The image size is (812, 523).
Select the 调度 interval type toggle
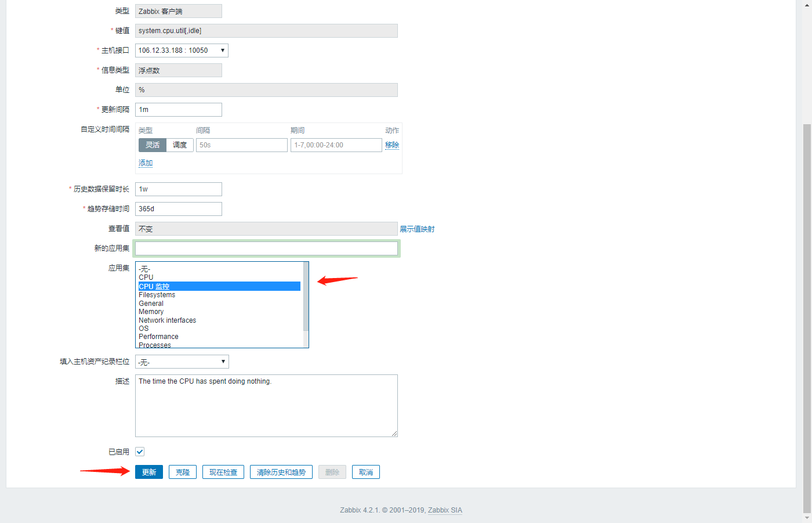pyautogui.click(x=180, y=145)
